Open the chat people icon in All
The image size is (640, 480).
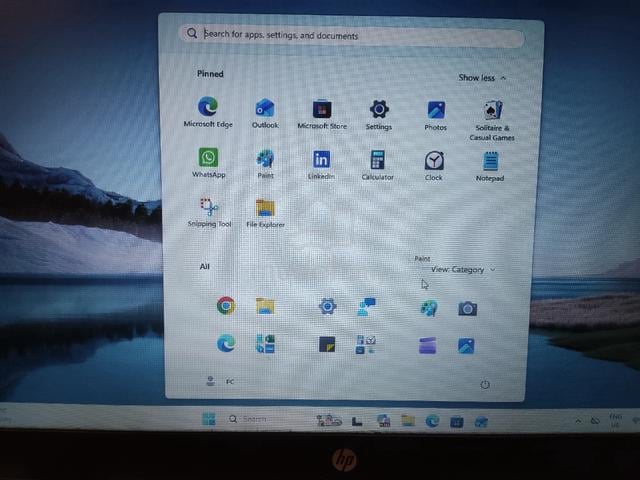[x=366, y=307]
